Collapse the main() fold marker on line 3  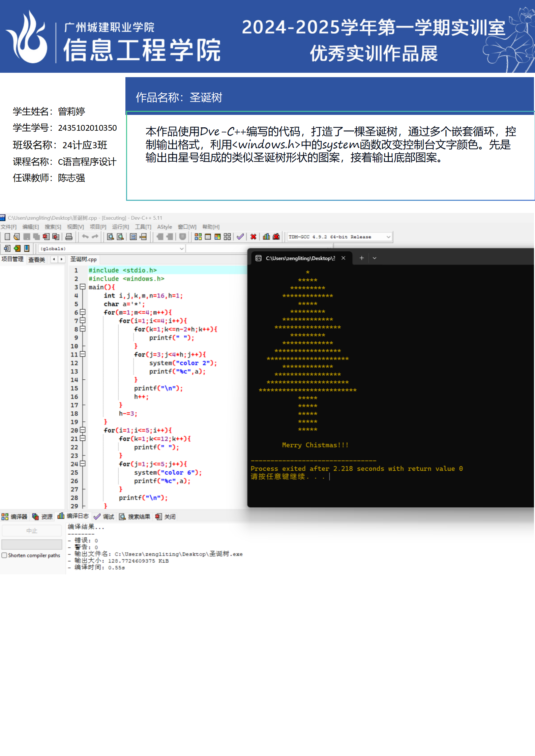tap(83, 287)
